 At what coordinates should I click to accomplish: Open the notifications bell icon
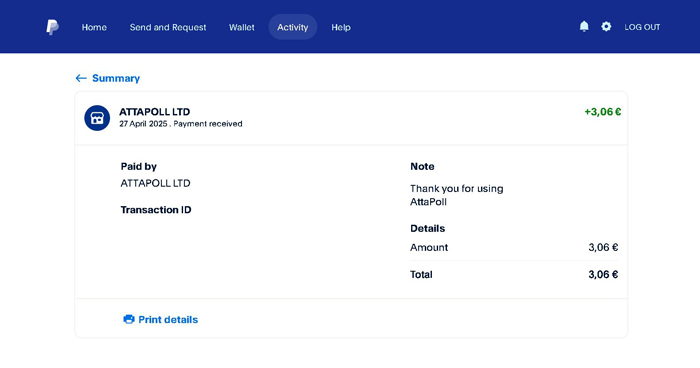(584, 27)
